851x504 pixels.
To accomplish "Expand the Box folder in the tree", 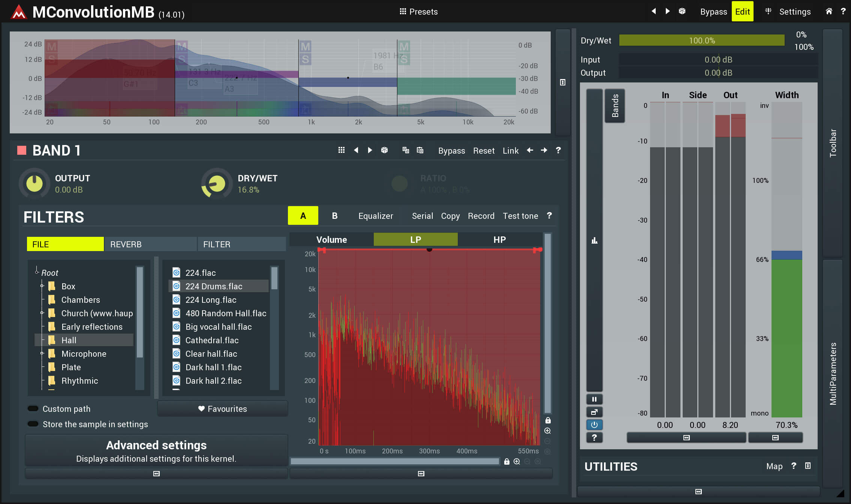I will point(42,286).
